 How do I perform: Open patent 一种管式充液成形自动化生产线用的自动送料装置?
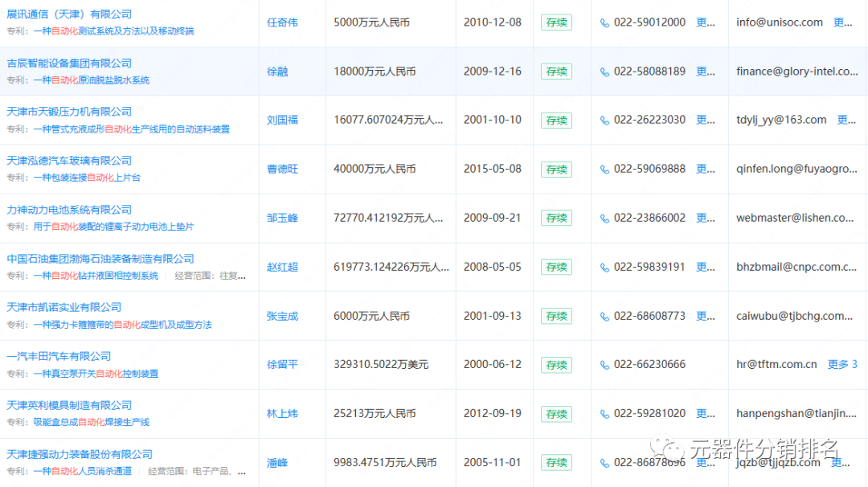[131, 129]
